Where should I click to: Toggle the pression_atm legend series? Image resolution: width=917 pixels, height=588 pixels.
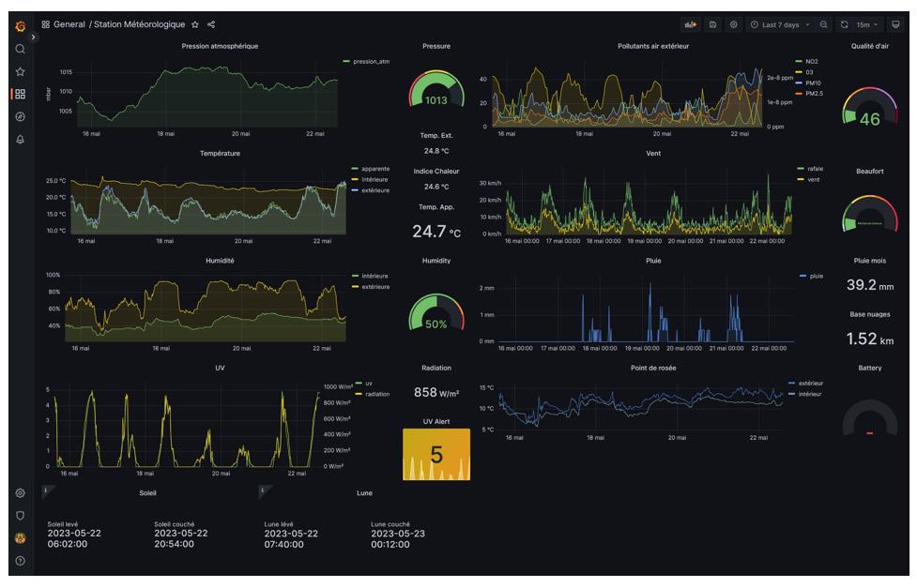click(371, 61)
